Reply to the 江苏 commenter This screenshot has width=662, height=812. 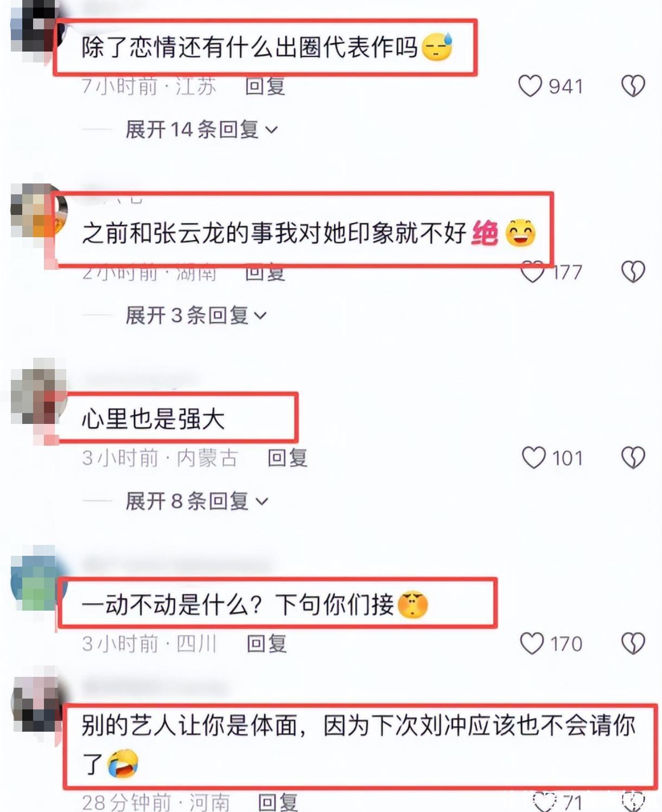click(x=265, y=86)
